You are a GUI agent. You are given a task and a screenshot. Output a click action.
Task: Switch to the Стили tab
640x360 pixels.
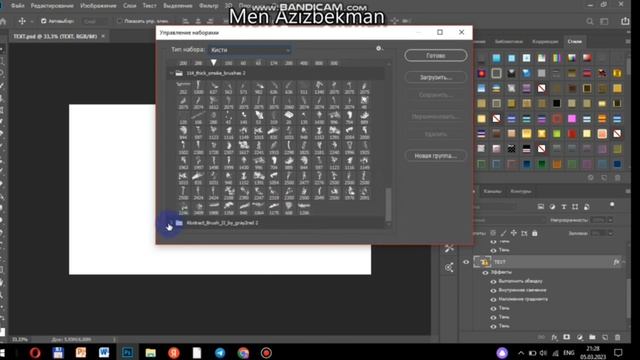[574, 41]
